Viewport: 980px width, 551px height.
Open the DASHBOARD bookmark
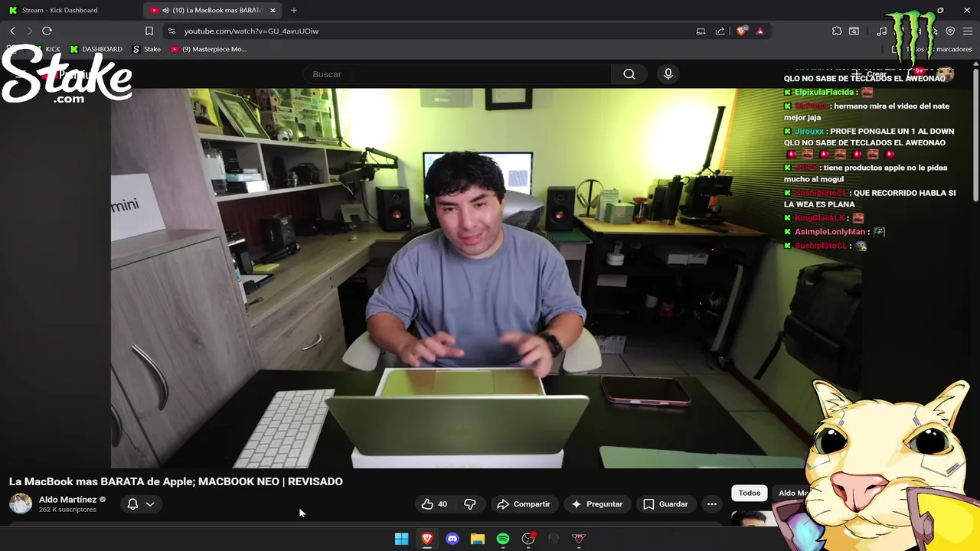click(x=96, y=49)
